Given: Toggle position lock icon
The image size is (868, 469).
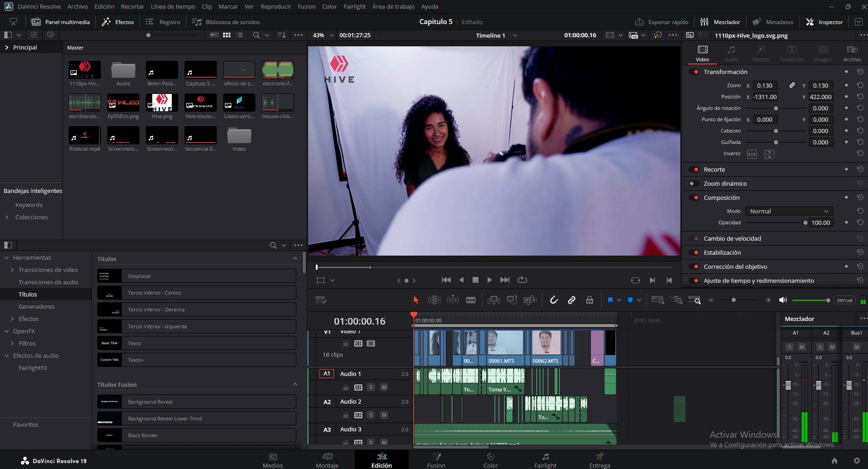Looking at the screenshot, I should (x=589, y=300).
